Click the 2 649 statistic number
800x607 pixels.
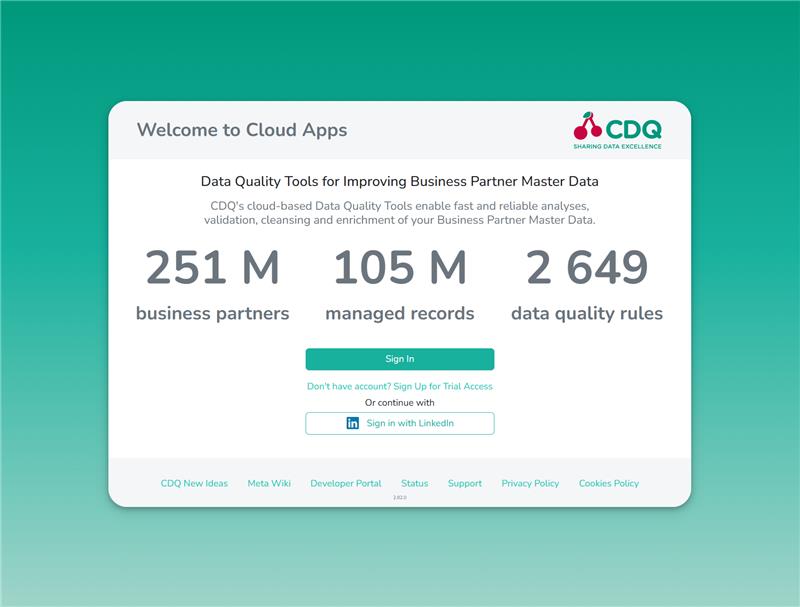(x=587, y=268)
